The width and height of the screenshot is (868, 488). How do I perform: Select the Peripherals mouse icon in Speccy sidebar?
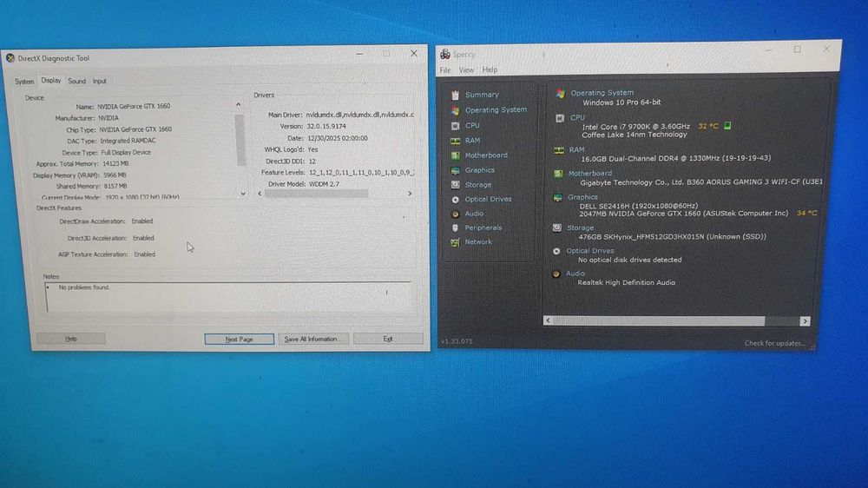click(x=455, y=228)
